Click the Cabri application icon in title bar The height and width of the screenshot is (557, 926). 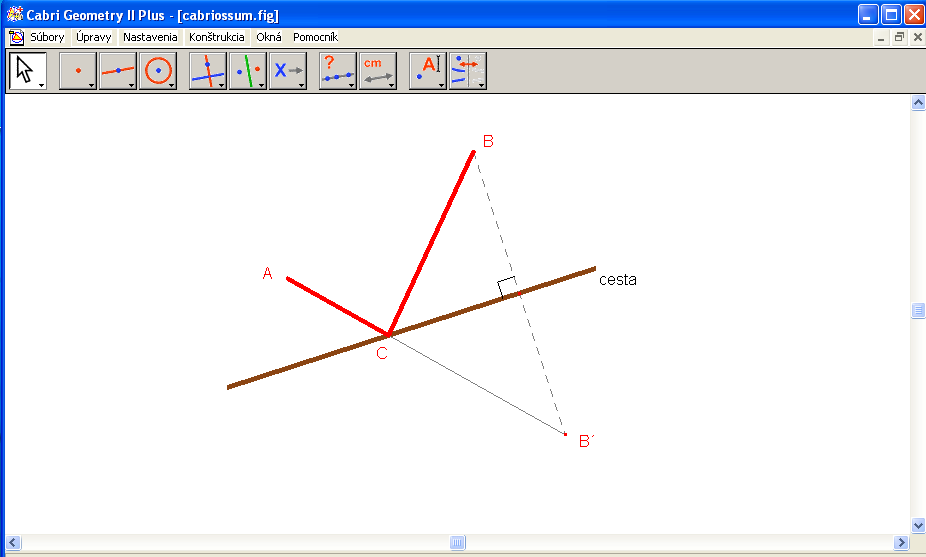(x=15, y=14)
